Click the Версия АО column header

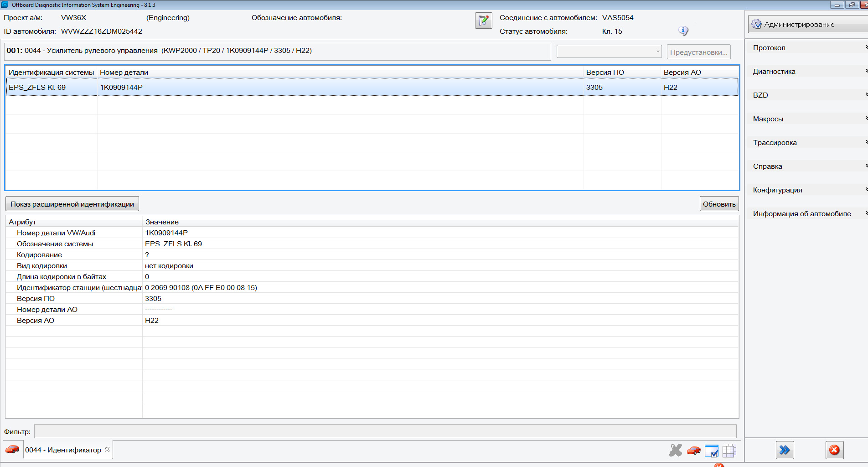click(700, 73)
